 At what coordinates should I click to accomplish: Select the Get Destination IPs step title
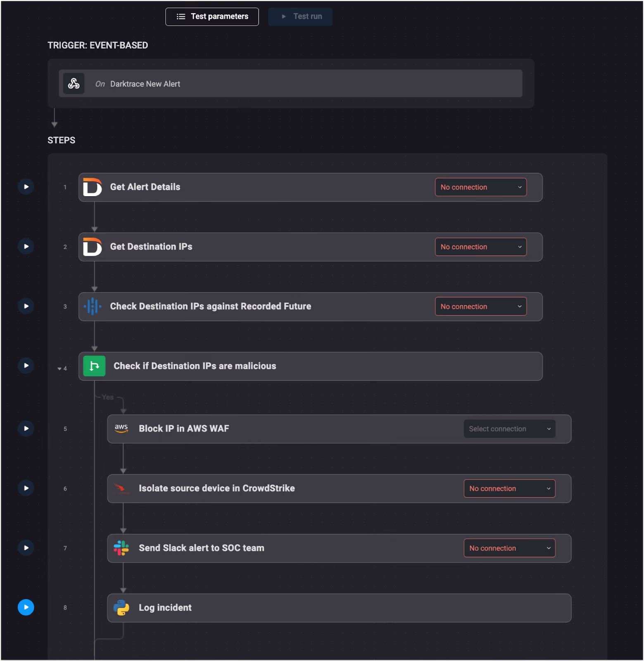[151, 247]
